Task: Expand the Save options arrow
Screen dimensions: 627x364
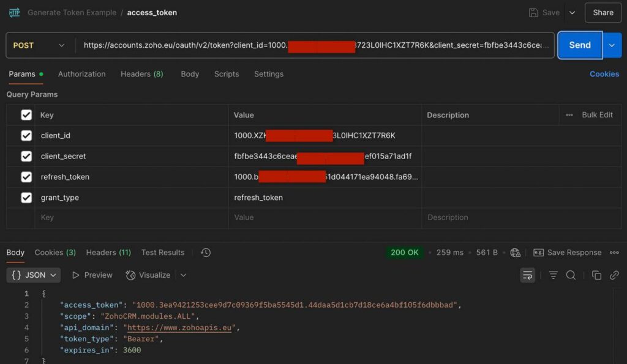Action: coord(573,13)
